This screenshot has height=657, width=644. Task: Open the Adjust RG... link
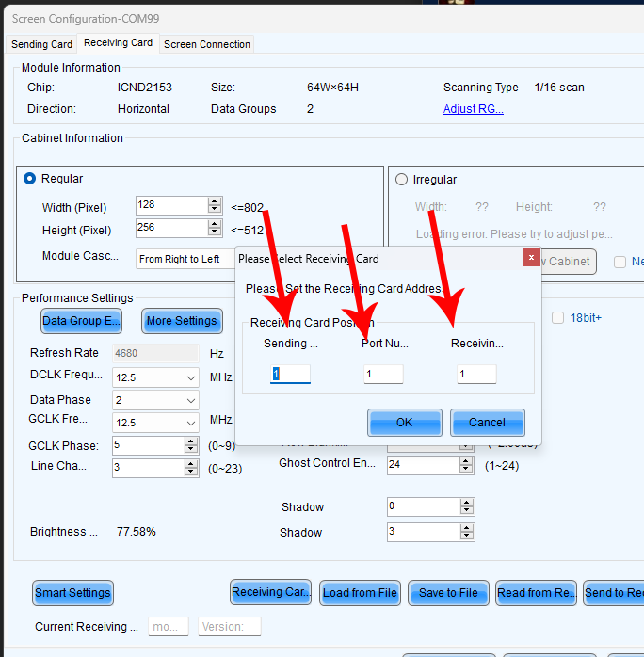(473, 109)
